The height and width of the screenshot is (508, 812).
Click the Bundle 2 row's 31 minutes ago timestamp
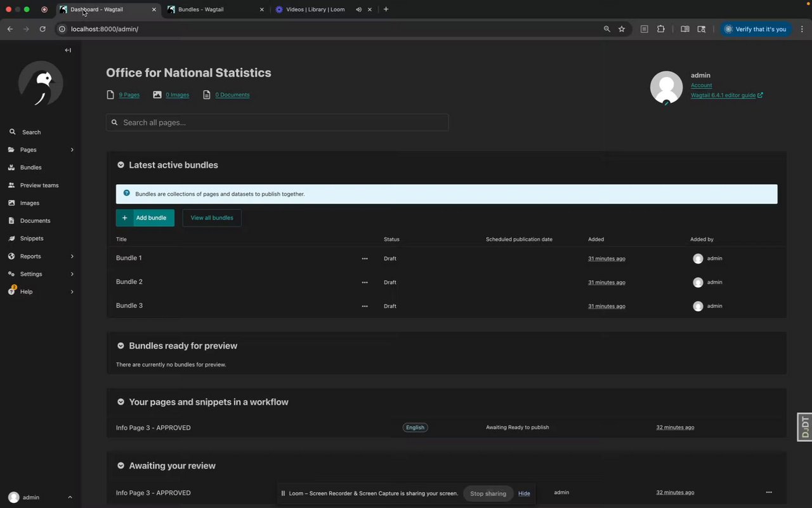pos(606,282)
